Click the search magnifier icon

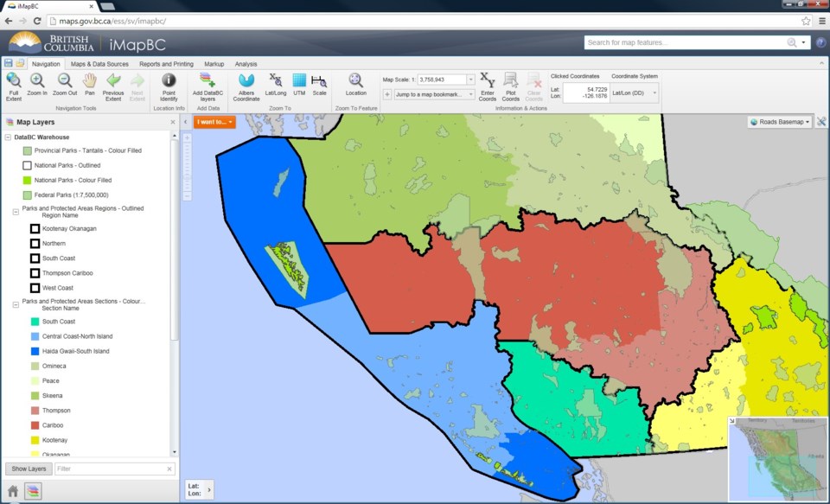click(791, 42)
